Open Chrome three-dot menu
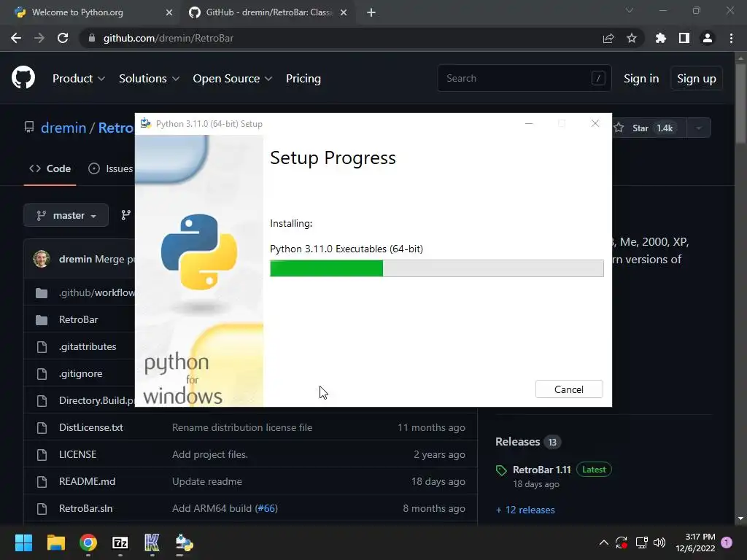Image resolution: width=747 pixels, height=560 pixels. click(x=731, y=38)
